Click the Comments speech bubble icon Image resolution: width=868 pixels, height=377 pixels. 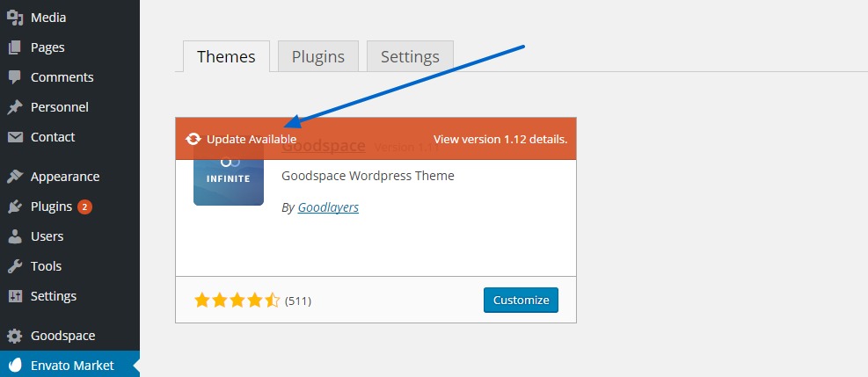(x=15, y=77)
